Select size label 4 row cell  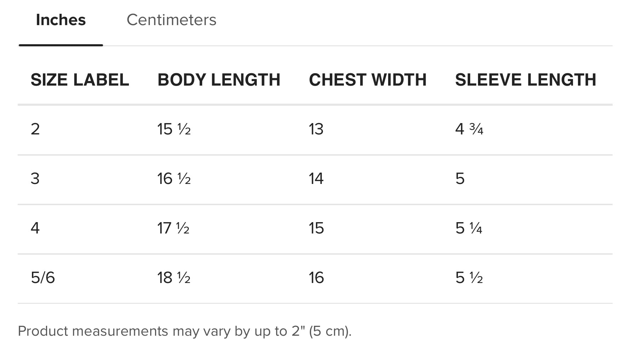[35, 228]
